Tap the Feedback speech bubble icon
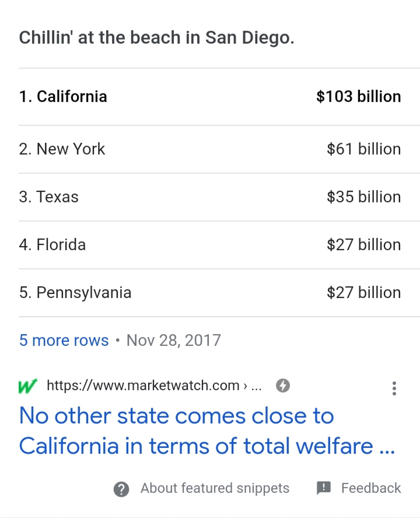420x518 pixels. pos(324,488)
